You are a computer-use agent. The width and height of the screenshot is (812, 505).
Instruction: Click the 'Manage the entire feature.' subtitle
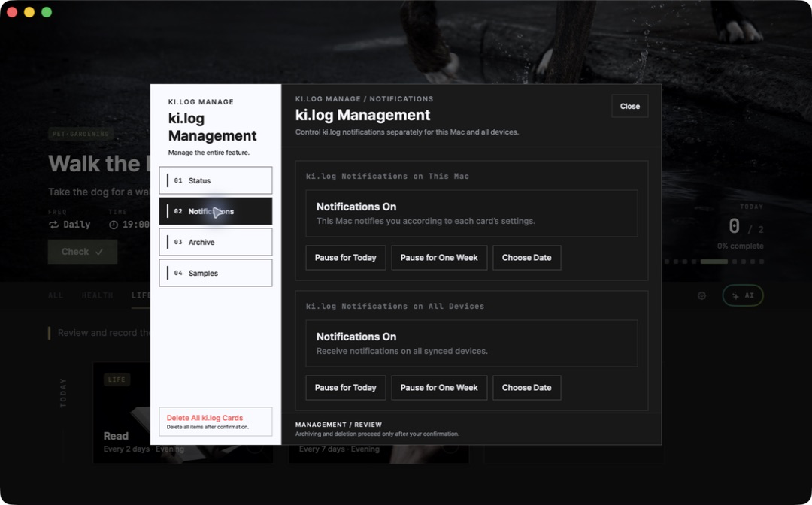pos(209,153)
